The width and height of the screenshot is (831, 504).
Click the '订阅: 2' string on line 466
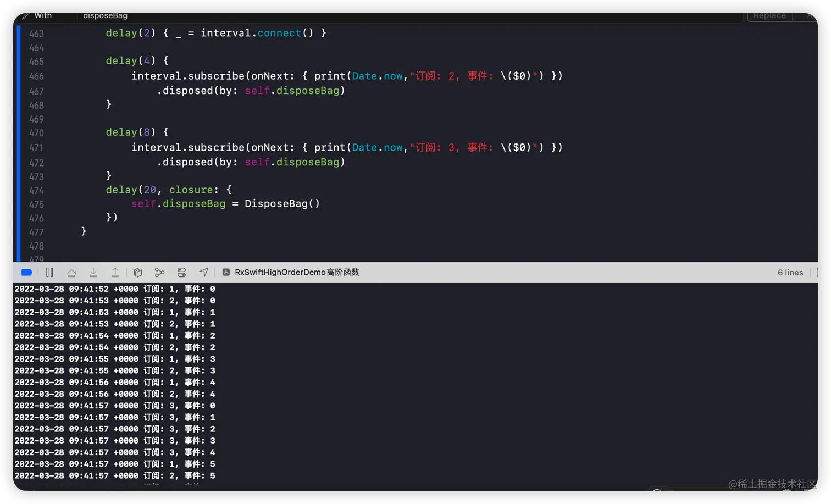click(x=435, y=76)
